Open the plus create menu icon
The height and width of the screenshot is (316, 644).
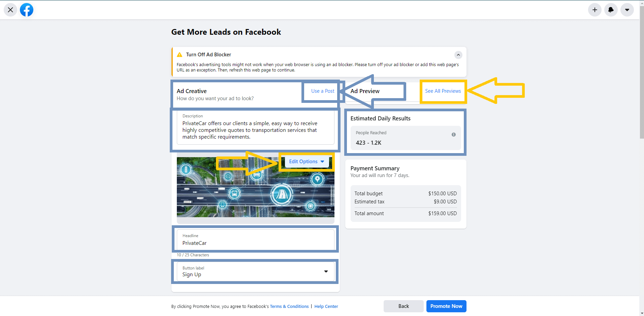(x=594, y=10)
